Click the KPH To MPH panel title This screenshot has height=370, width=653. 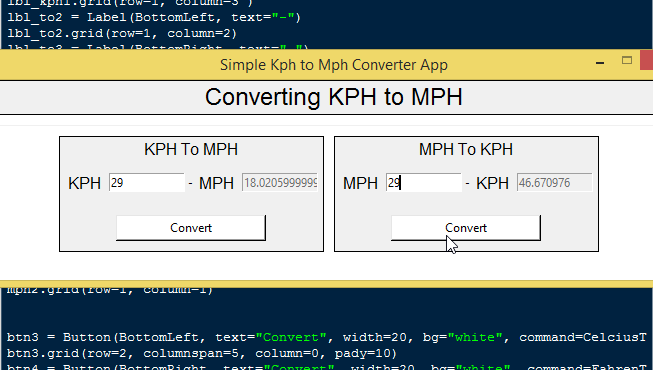(191, 149)
